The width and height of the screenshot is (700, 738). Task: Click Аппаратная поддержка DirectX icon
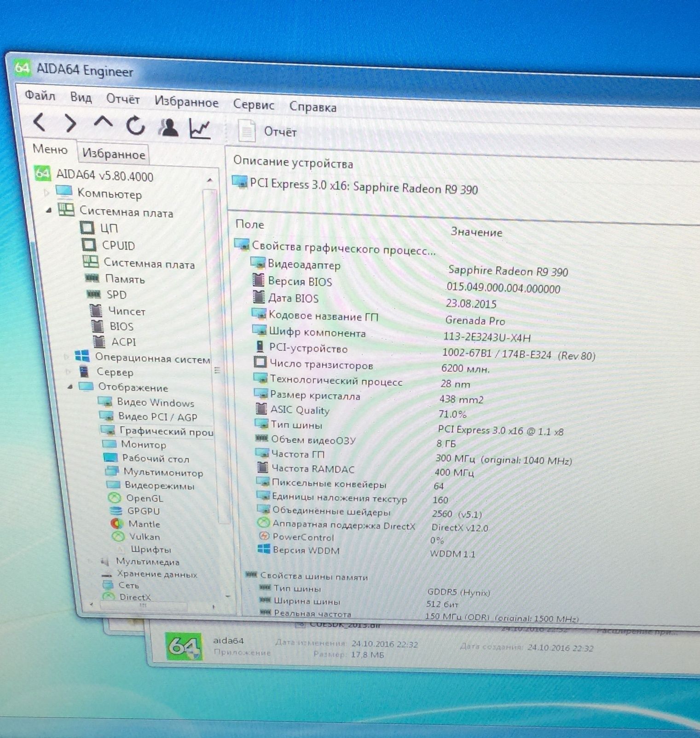pyautogui.click(x=263, y=523)
